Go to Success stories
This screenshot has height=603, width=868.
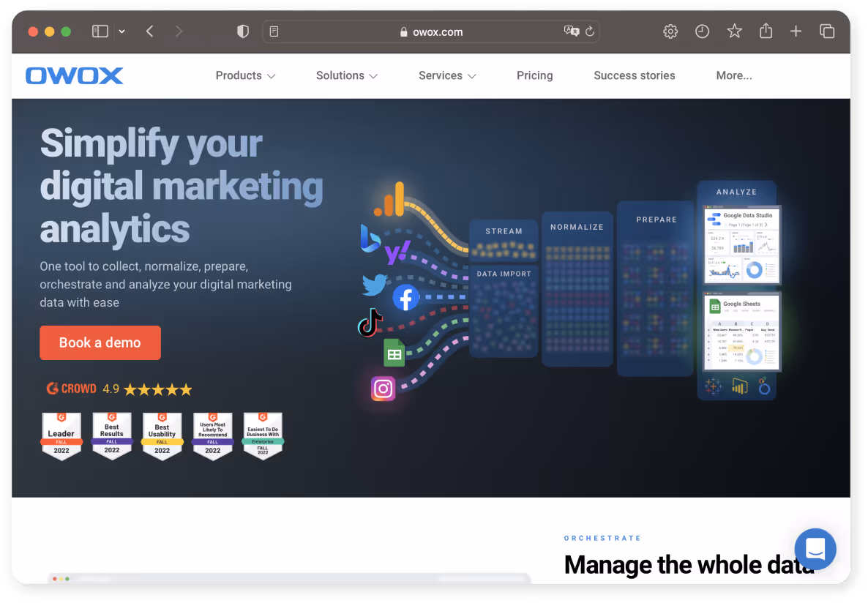tap(634, 75)
